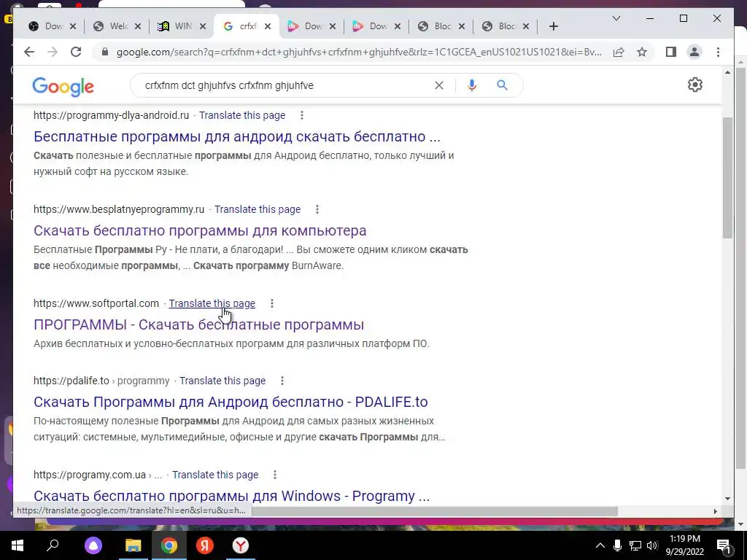Translate the programmy-dlya-android.ru page
Image resolution: width=747 pixels, height=560 pixels.
click(242, 116)
